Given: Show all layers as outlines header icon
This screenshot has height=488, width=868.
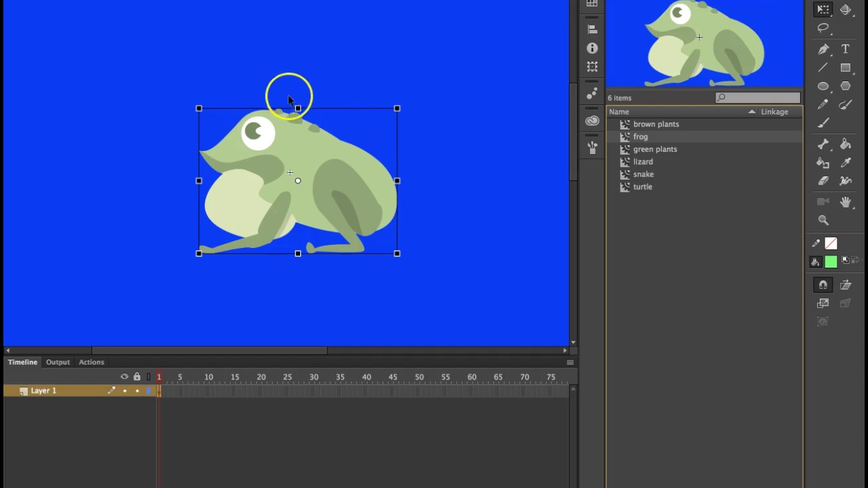Looking at the screenshot, I should 149,377.
